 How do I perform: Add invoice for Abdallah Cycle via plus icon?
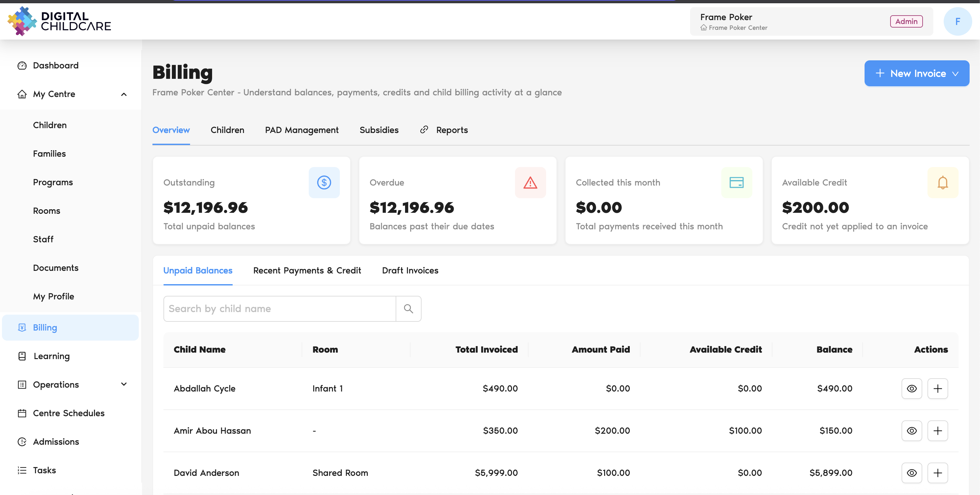[938, 389]
